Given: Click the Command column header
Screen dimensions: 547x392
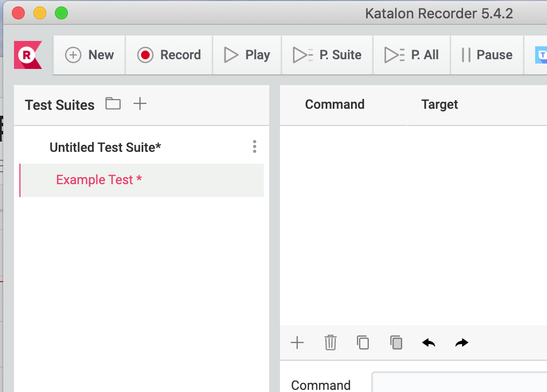Looking at the screenshot, I should tap(334, 104).
